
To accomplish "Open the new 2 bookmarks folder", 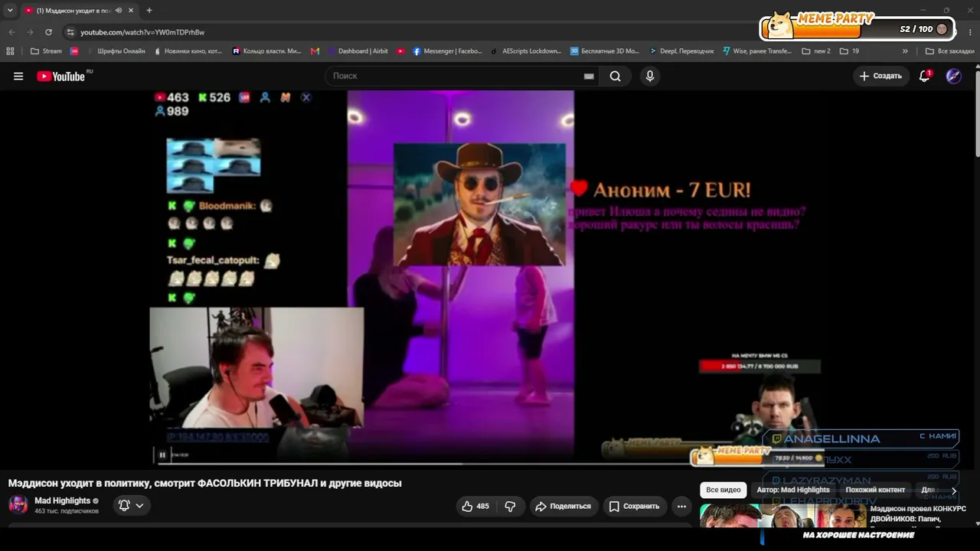I will (x=815, y=51).
